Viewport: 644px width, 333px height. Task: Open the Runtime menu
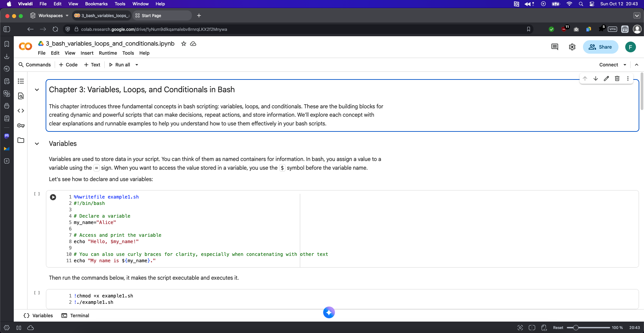(108, 53)
